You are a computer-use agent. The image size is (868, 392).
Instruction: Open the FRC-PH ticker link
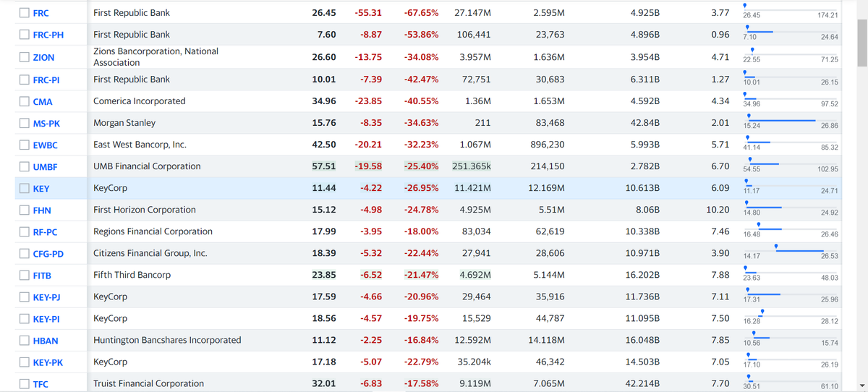click(x=48, y=35)
